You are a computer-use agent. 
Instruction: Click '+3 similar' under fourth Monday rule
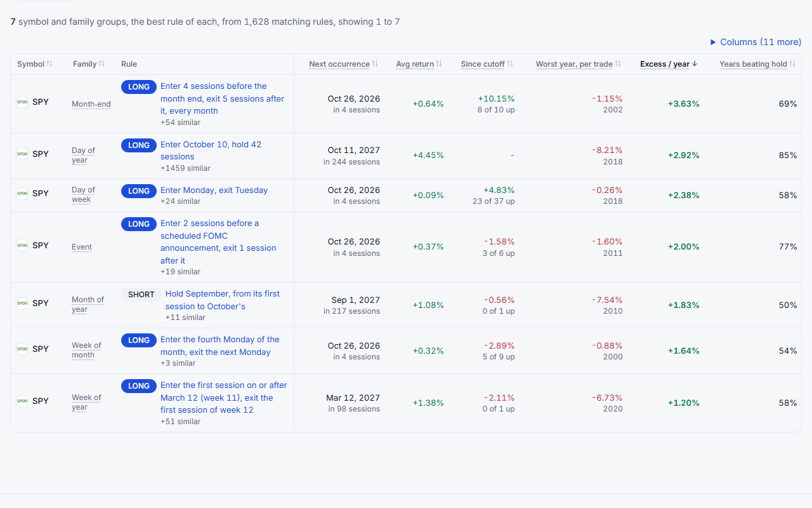(x=178, y=363)
